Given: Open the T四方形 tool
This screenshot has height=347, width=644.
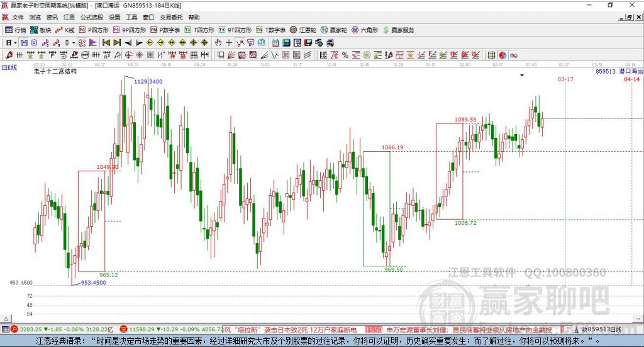Looking at the screenshot, I should tap(199, 30).
